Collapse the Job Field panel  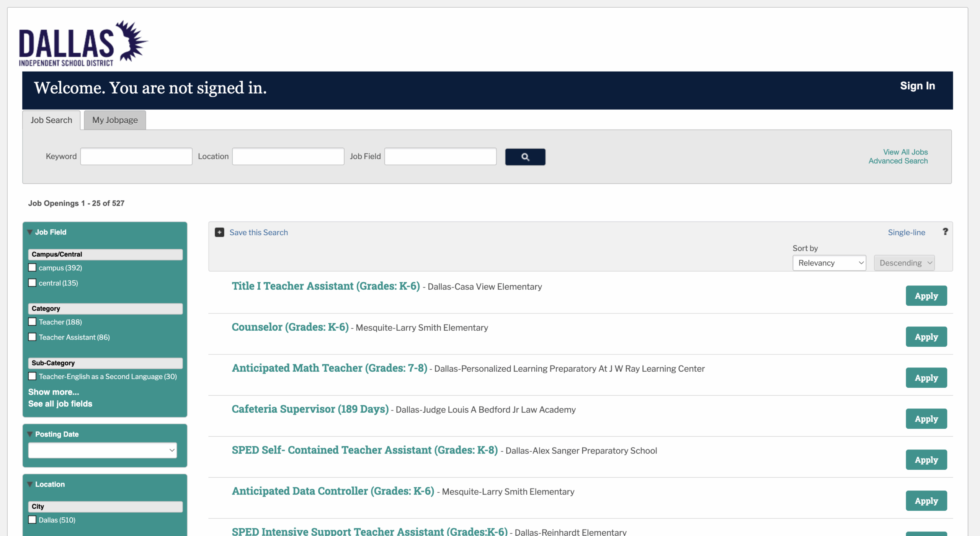point(30,232)
